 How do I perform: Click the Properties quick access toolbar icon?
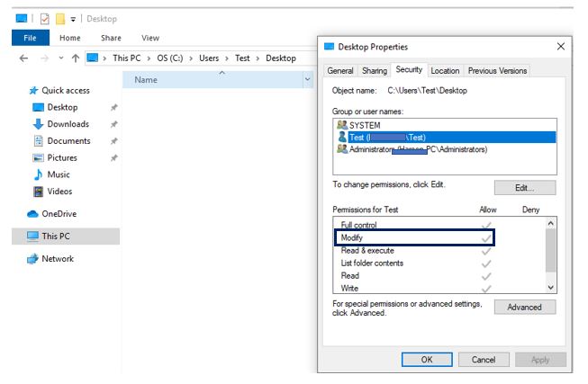(x=45, y=19)
